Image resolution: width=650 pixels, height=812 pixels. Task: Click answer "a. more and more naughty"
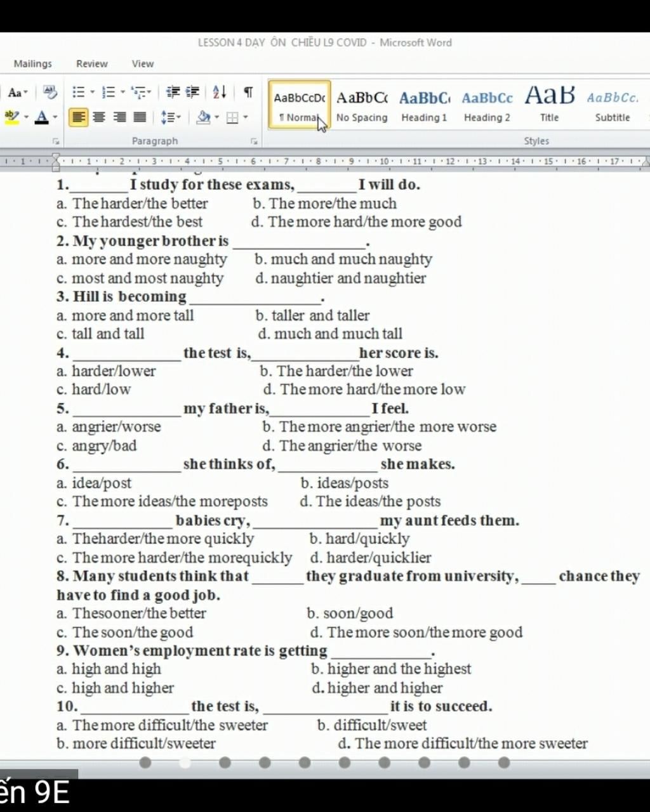tap(142, 259)
